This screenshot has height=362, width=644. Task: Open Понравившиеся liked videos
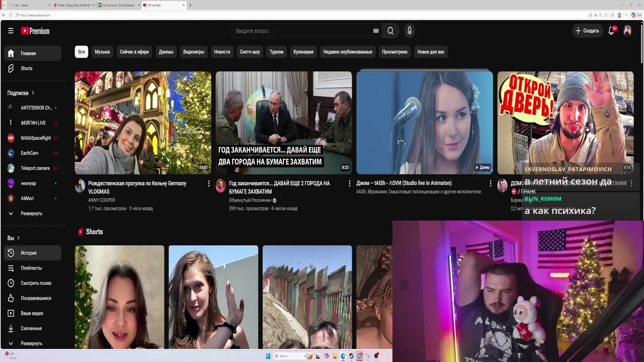tap(33, 298)
